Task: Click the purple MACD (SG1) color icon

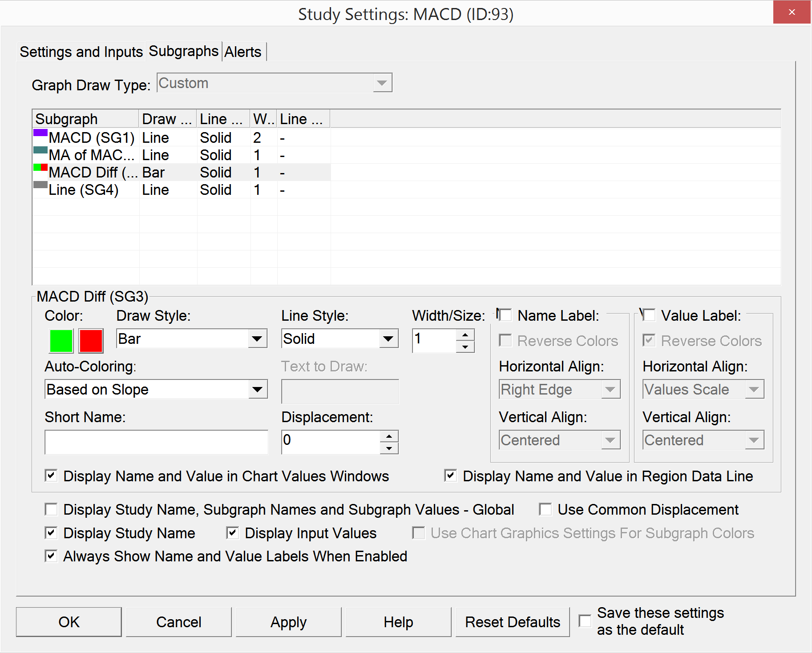Action: click(40, 133)
